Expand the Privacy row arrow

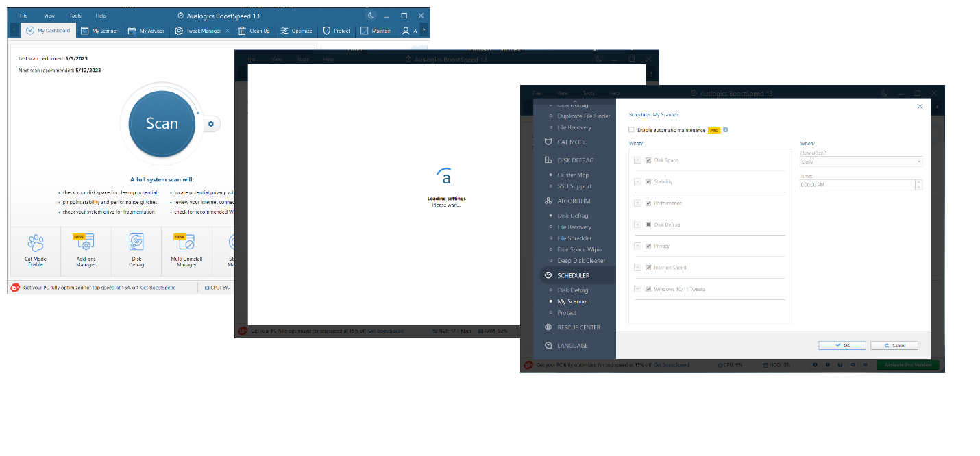[637, 246]
